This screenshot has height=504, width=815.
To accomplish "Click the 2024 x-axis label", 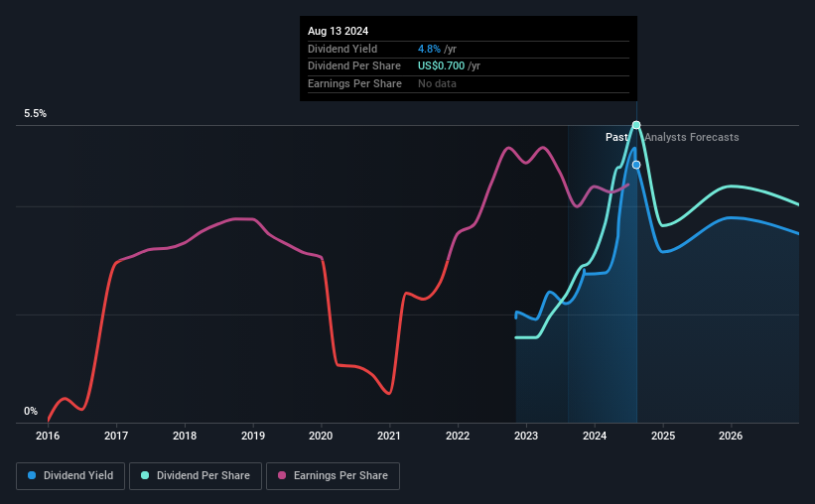I will [595, 436].
